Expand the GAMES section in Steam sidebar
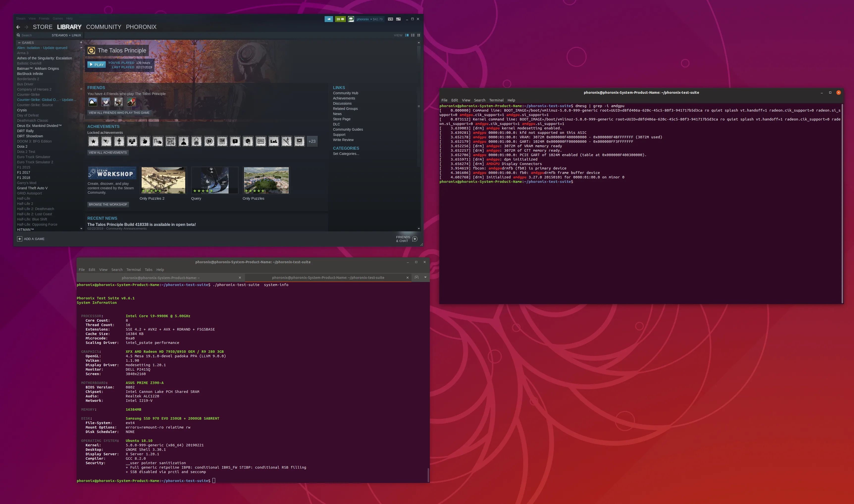Viewport: 854px width, 504px height. click(19, 42)
